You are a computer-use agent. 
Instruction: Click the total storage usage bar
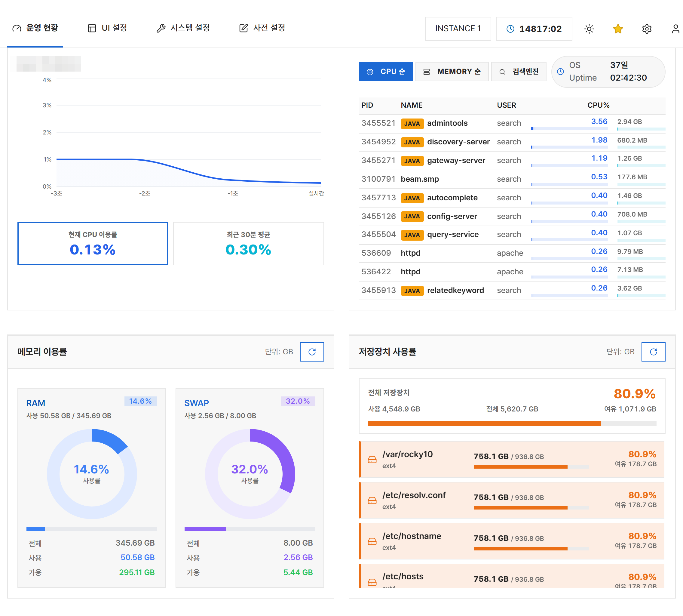coord(512,423)
